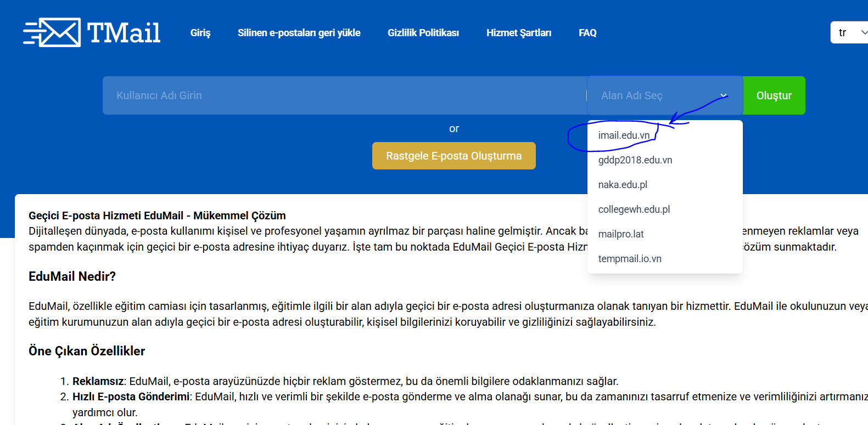Click the 'or' separator text

pos(454,129)
